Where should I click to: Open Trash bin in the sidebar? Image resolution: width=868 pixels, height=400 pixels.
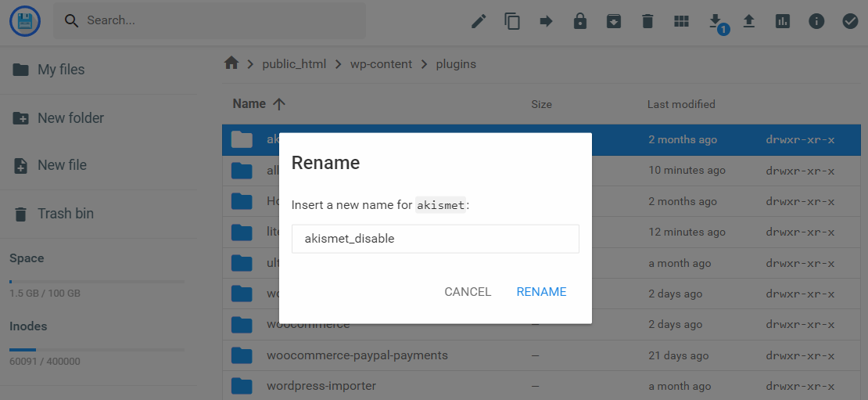point(65,214)
